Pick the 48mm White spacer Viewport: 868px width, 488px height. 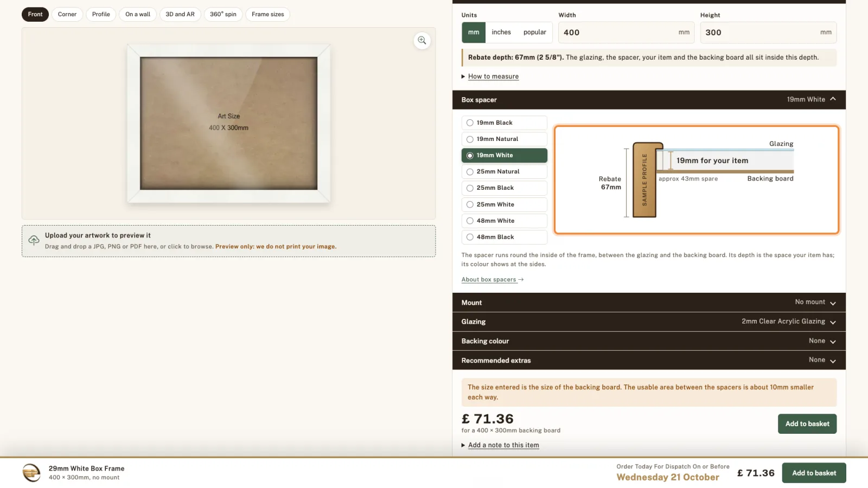[504, 221]
